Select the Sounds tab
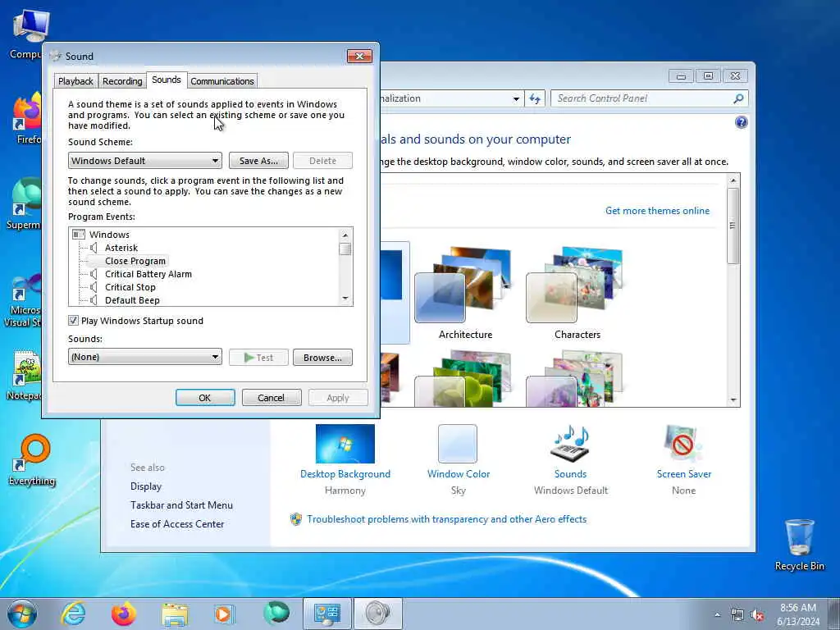840x630 pixels. click(x=166, y=80)
